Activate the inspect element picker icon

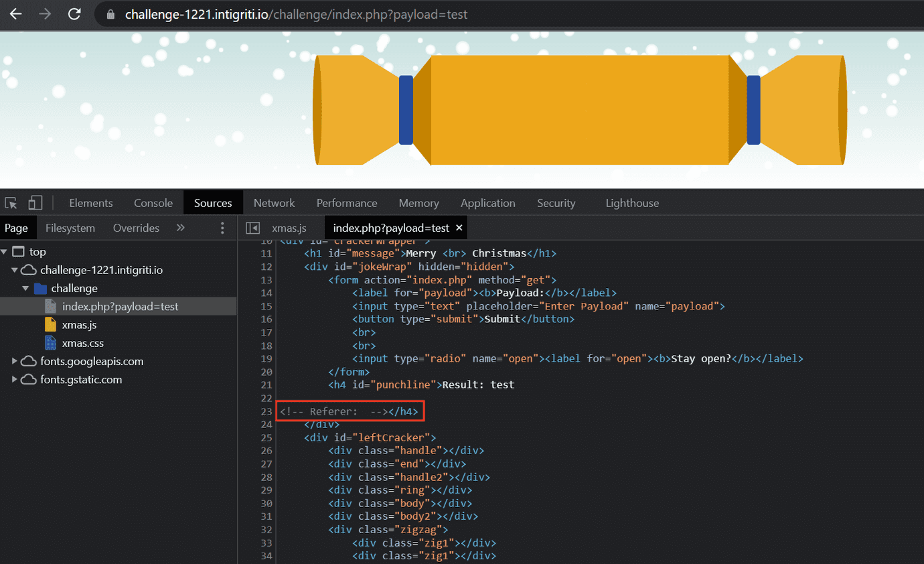[11, 203]
